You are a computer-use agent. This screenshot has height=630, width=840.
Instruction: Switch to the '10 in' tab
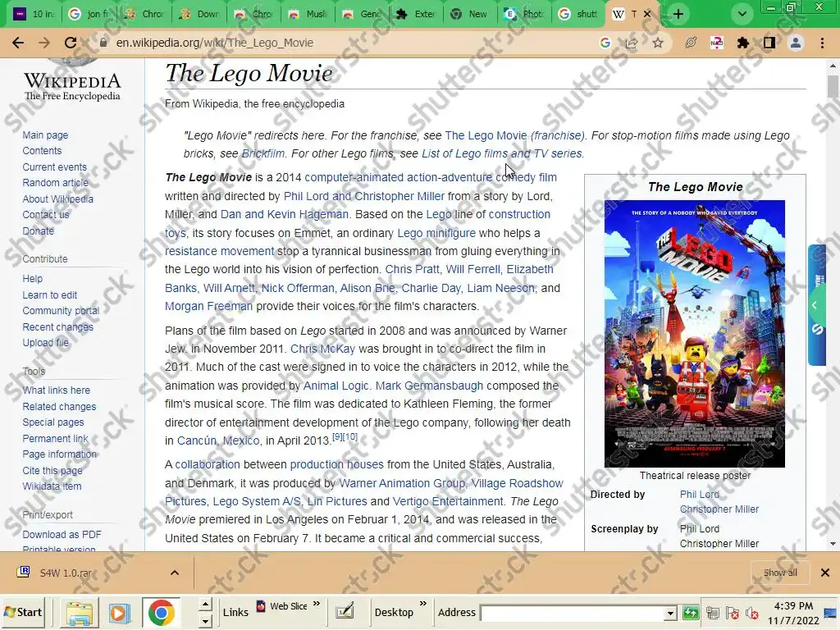coord(34,14)
